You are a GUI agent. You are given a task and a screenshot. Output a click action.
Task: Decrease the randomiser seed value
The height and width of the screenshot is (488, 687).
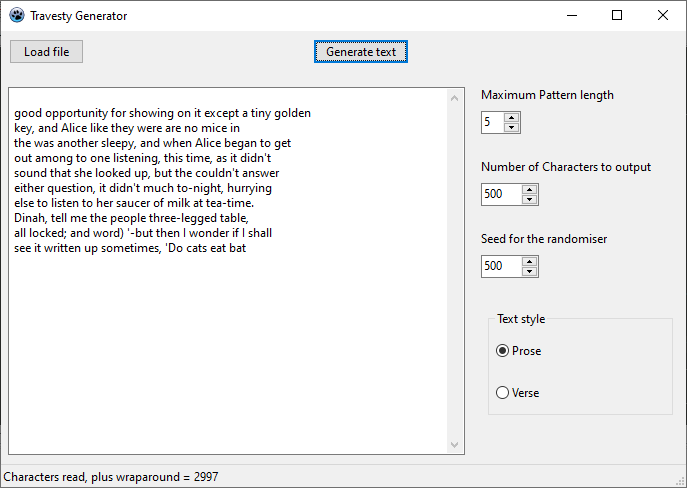coord(529,271)
